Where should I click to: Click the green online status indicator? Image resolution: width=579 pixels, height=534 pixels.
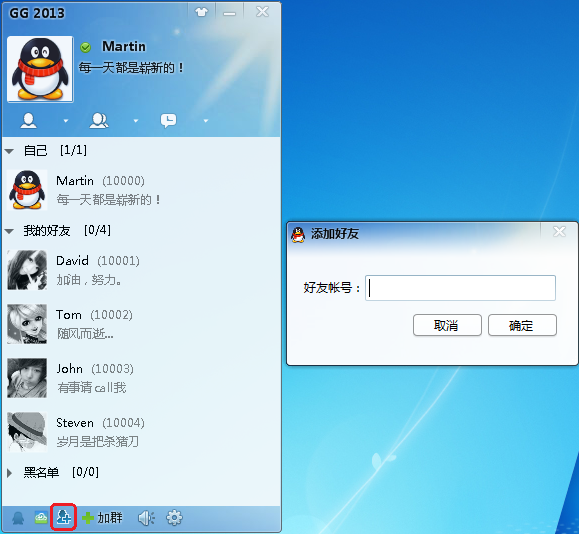pyautogui.click(x=86, y=47)
